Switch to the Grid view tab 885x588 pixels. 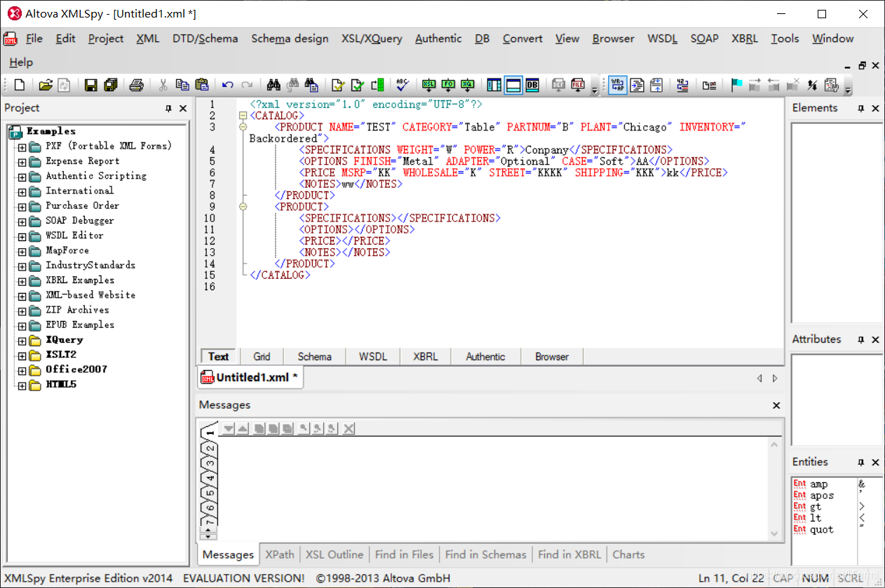click(262, 357)
